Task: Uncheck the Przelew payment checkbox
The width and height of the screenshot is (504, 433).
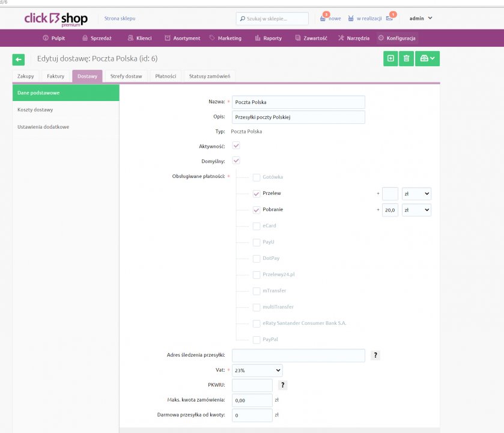Action: coord(256,194)
